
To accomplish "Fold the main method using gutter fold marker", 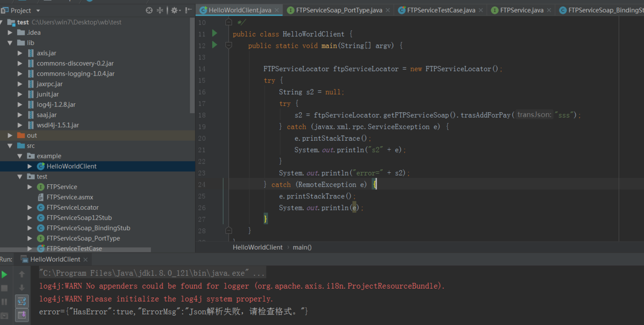I will click(229, 45).
